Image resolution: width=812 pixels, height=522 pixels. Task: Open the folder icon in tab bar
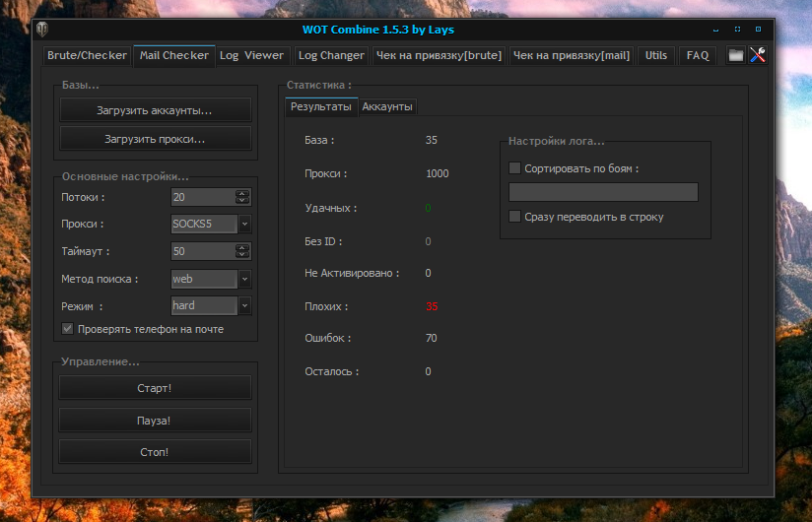[x=735, y=55]
